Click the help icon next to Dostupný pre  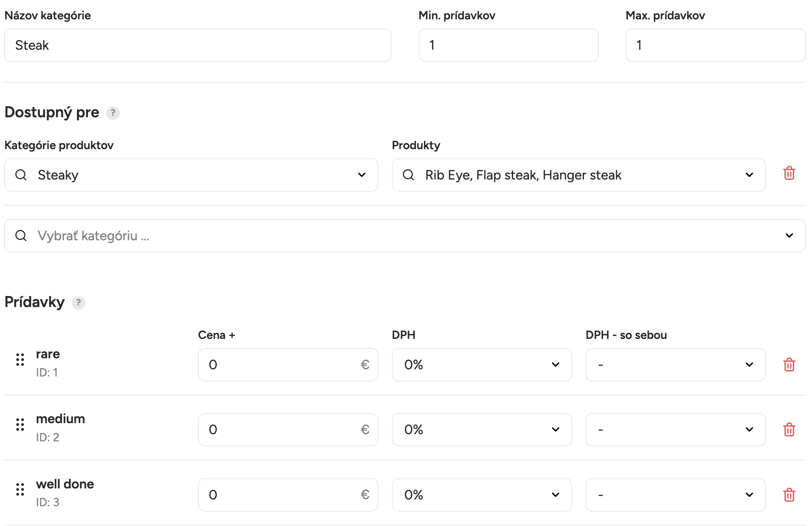(113, 113)
